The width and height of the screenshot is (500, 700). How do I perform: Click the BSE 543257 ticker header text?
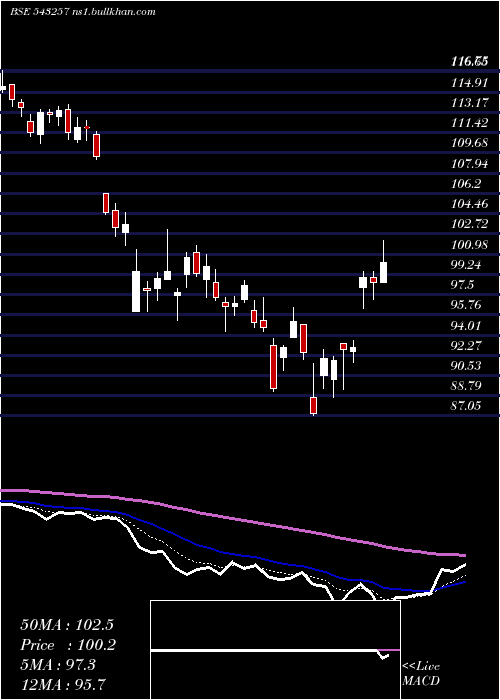click(x=83, y=12)
